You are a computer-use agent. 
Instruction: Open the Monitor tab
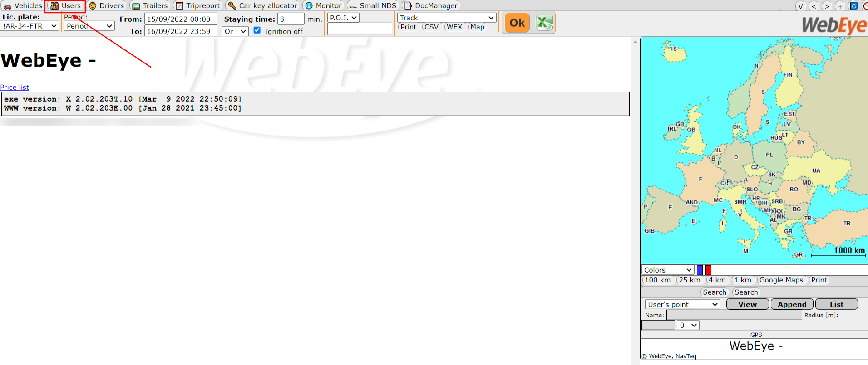tap(323, 5)
